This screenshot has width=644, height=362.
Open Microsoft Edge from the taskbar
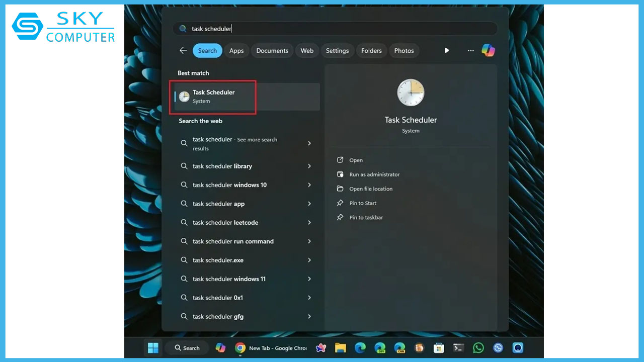360,347
